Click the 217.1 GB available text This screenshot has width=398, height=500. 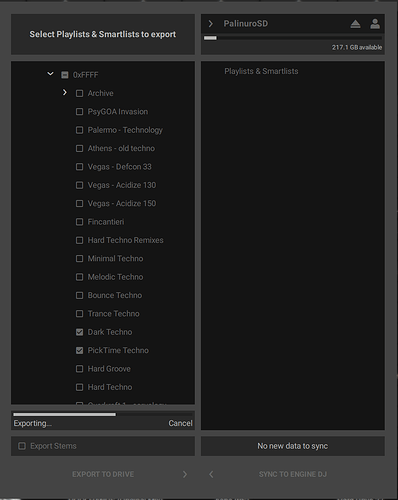click(x=357, y=47)
